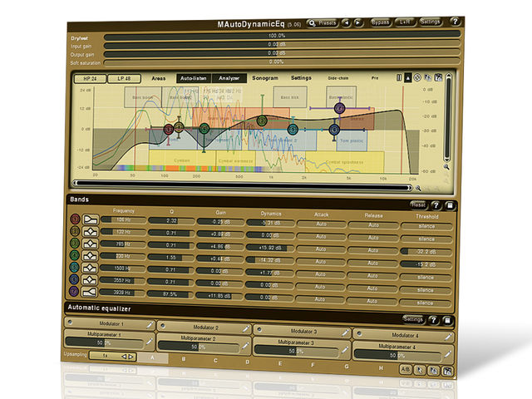Screen dimensions: 532x399
Task: Select preset slot H
Action: (381, 367)
